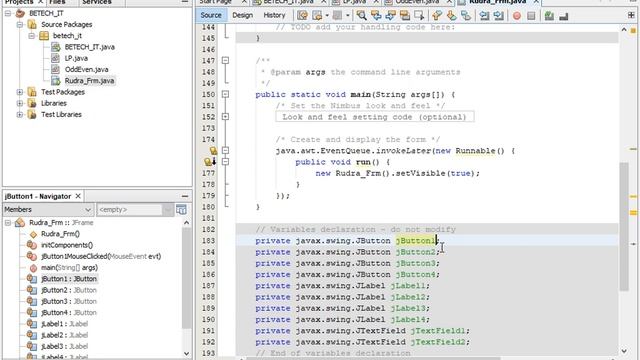Toggle rectangular selection mode
The image size is (640, 360).
(419, 16)
